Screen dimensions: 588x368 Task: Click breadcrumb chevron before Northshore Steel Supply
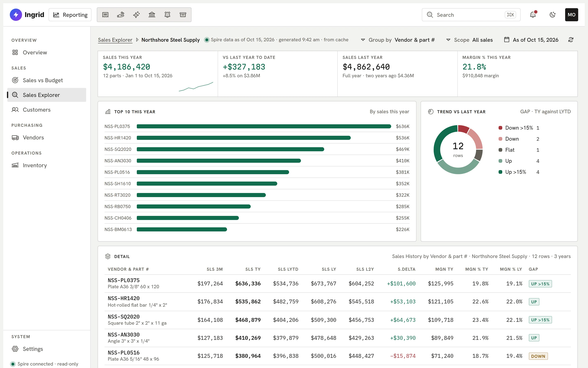(x=137, y=40)
